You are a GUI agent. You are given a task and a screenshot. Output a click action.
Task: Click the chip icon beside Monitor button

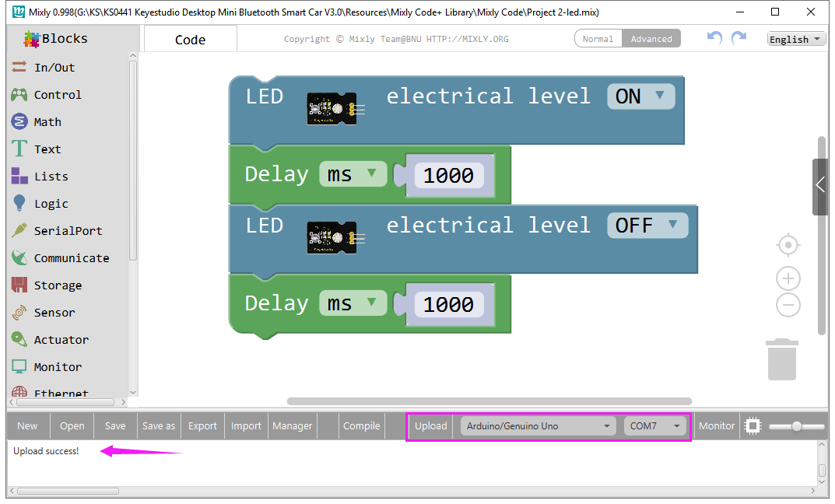tap(753, 425)
